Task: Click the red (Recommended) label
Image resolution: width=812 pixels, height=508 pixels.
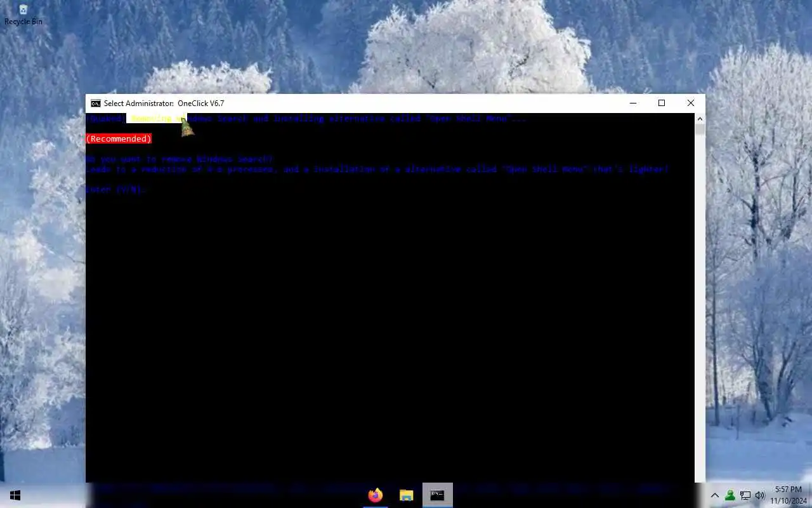Action: 119,138
